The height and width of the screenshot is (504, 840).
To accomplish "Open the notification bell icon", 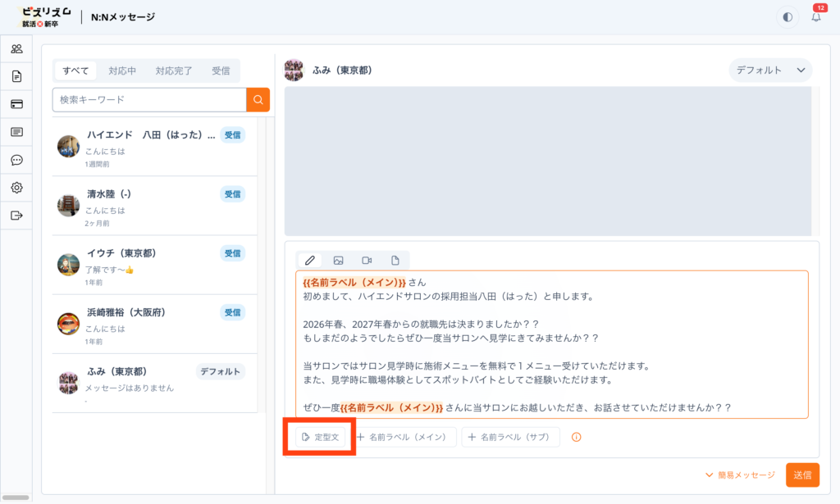I will (815, 17).
